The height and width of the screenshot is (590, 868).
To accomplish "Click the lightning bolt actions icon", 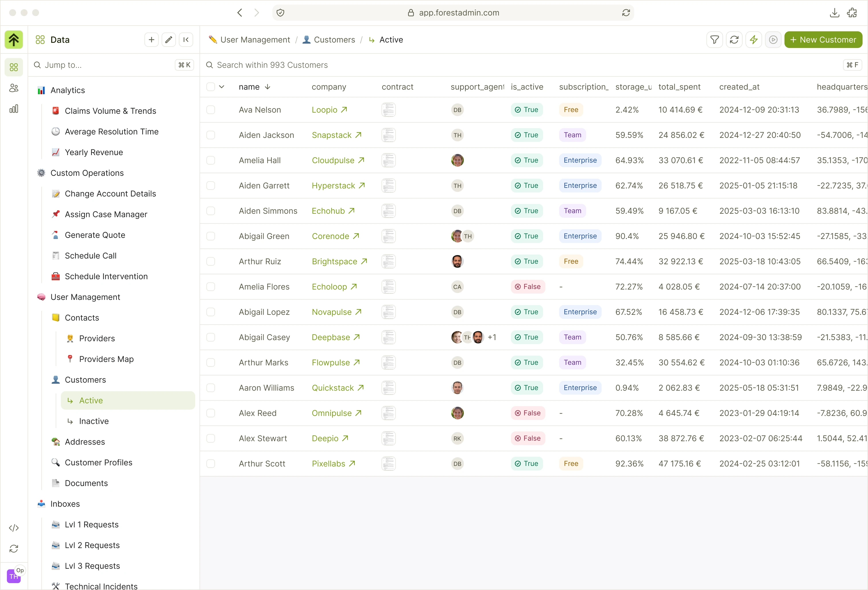I will point(753,40).
